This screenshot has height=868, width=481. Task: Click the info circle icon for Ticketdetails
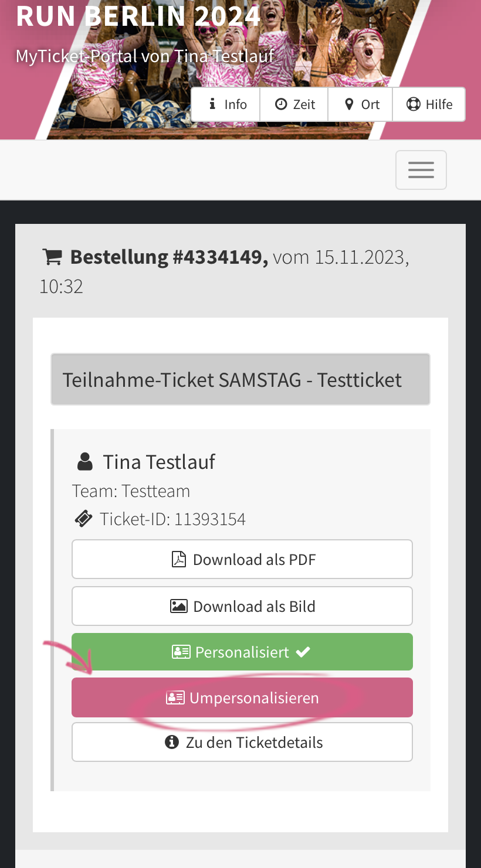(x=172, y=743)
